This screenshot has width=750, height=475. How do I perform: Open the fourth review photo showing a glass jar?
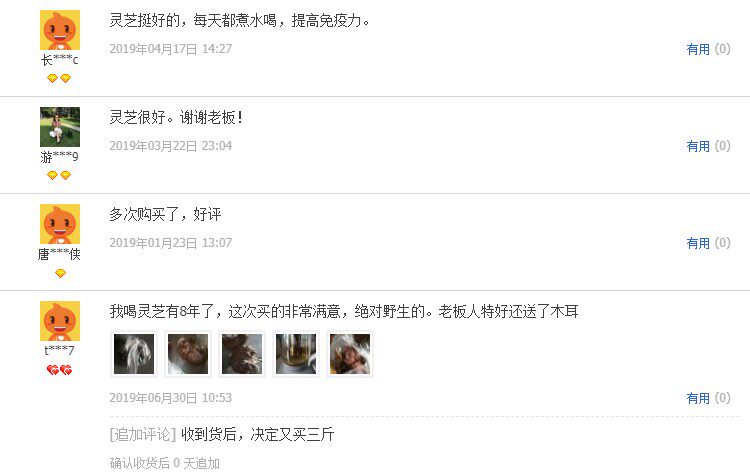pyautogui.click(x=296, y=354)
